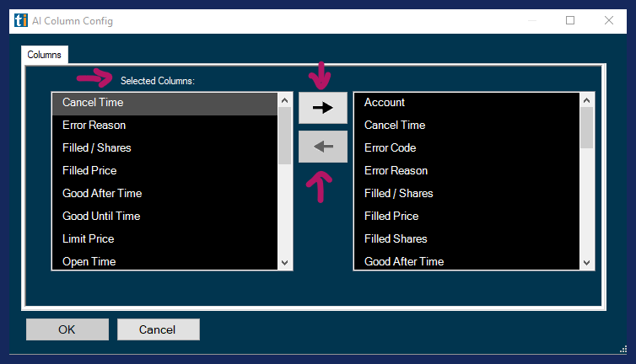The width and height of the screenshot is (636, 364).
Task: Highlight Cancel Time in the left list
Action: pos(93,102)
